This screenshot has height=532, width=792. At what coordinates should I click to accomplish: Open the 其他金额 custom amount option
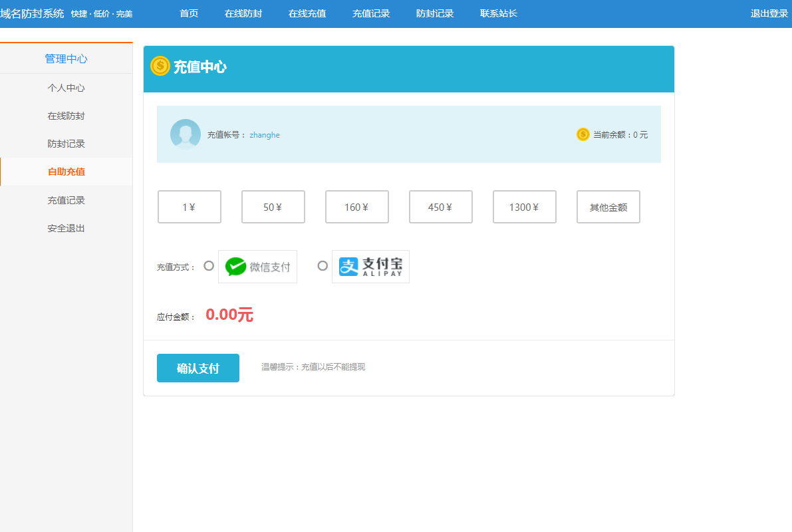(608, 207)
